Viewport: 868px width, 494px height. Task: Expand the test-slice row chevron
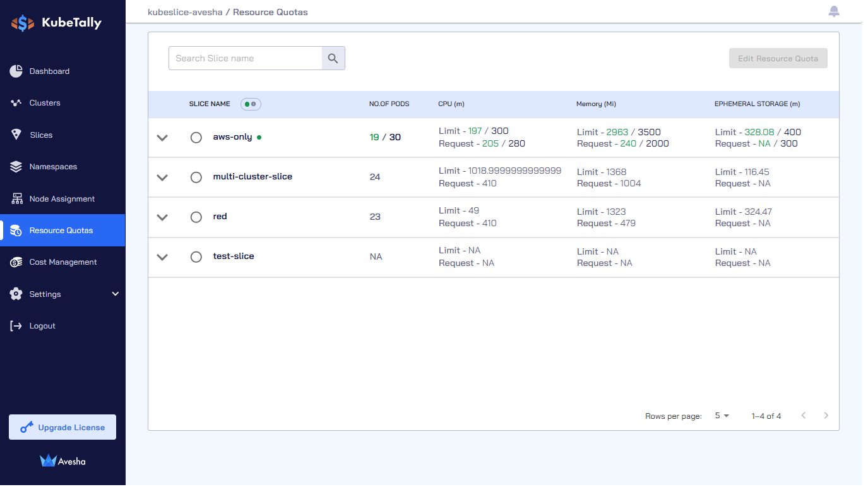tap(162, 257)
